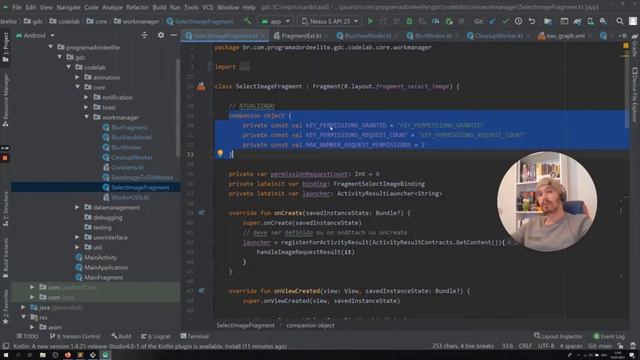Open the Favorites side tab star
640x360 pixels.
click(5, 308)
